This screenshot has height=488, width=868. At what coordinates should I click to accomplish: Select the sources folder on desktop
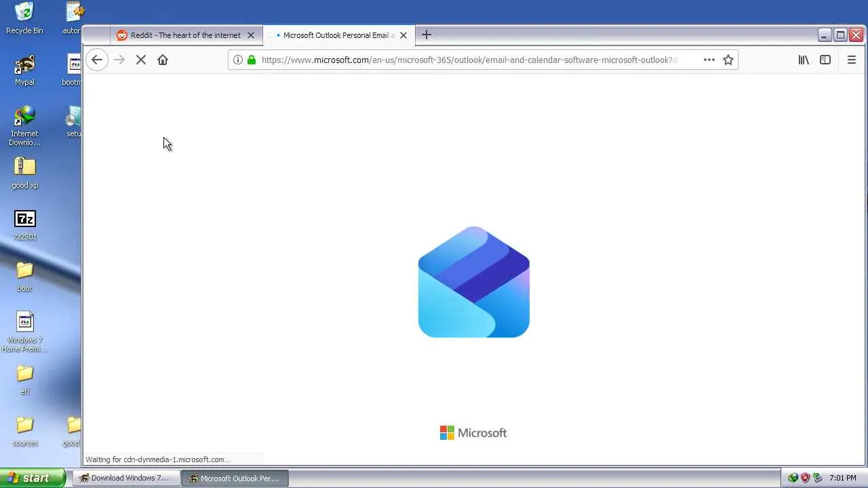24,432
